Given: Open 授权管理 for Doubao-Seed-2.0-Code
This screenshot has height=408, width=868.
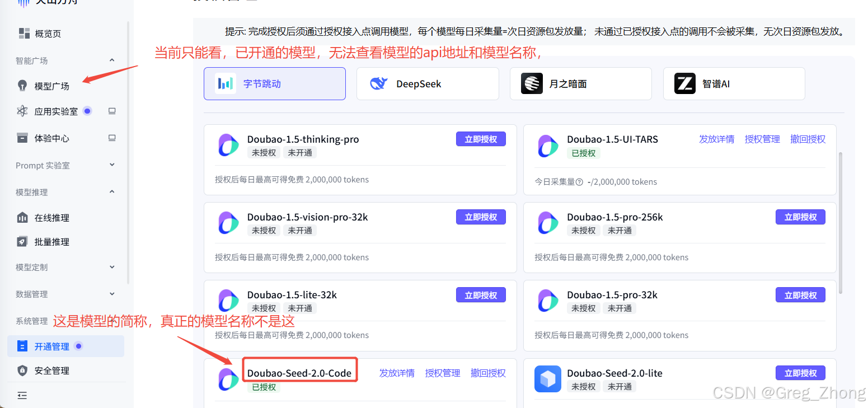Looking at the screenshot, I should pos(443,373).
